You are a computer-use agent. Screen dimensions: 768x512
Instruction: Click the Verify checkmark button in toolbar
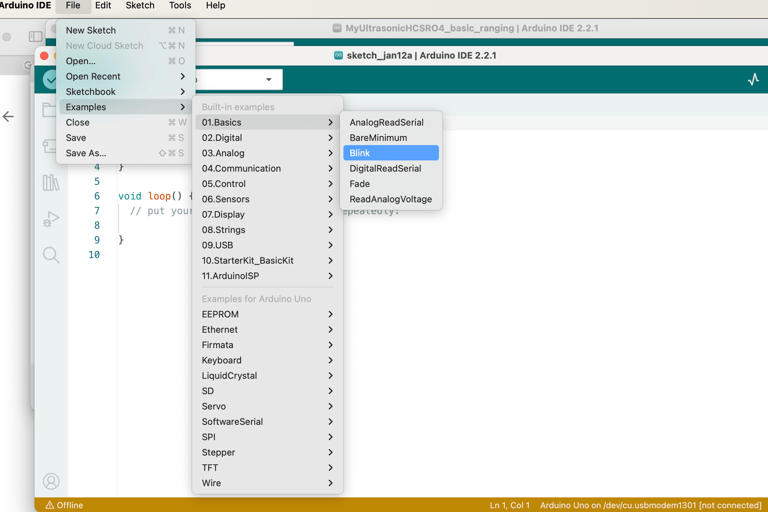50,79
